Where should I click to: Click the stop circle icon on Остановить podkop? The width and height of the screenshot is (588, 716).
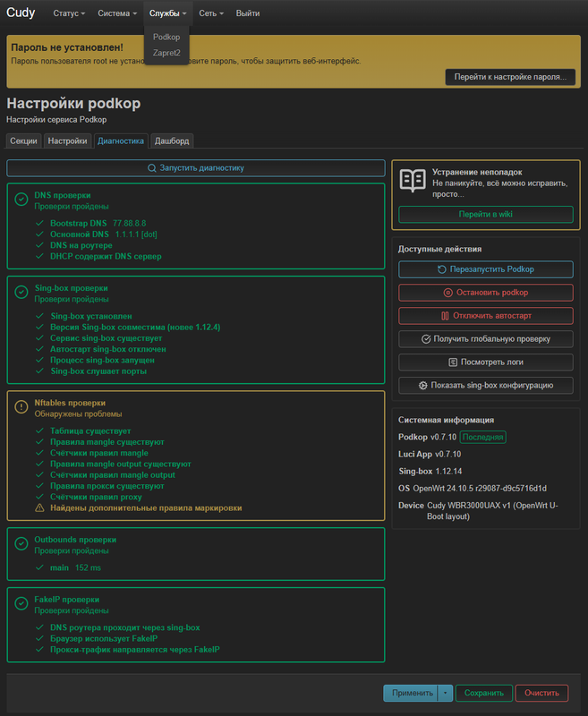click(448, 293)
